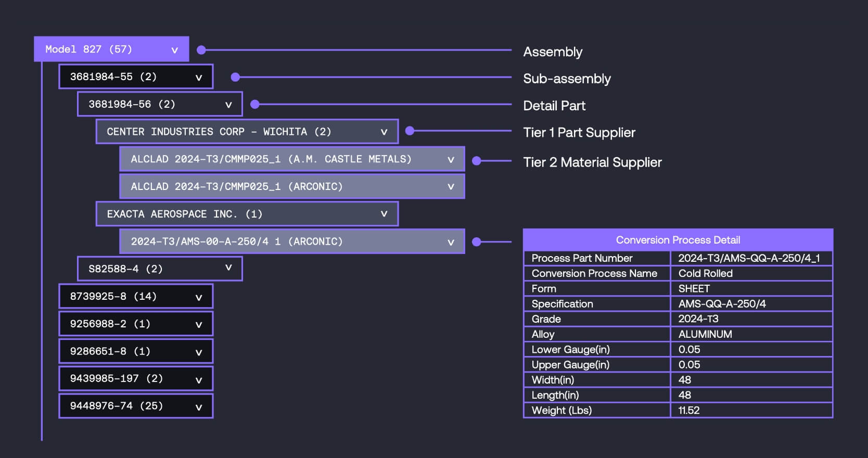Select Model 827 (57) assembly node
Screen dimensions: 868x458
click(x=111, y=49)
